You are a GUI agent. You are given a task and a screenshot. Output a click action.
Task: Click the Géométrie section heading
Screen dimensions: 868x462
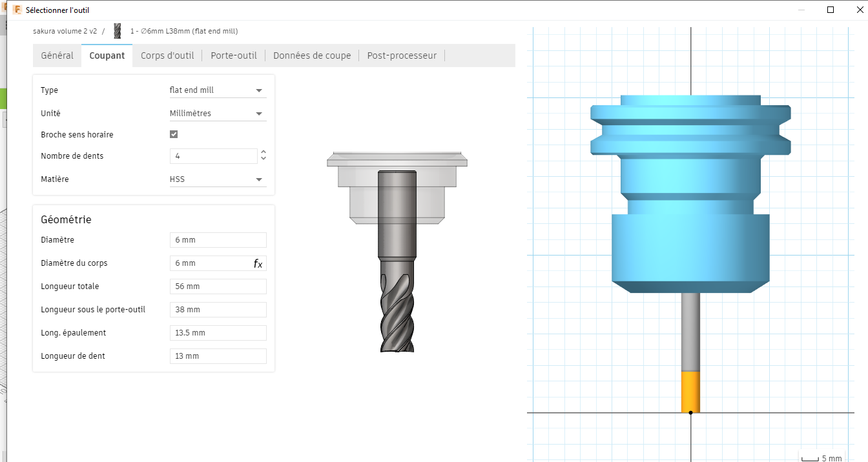[x=66, y=219]
